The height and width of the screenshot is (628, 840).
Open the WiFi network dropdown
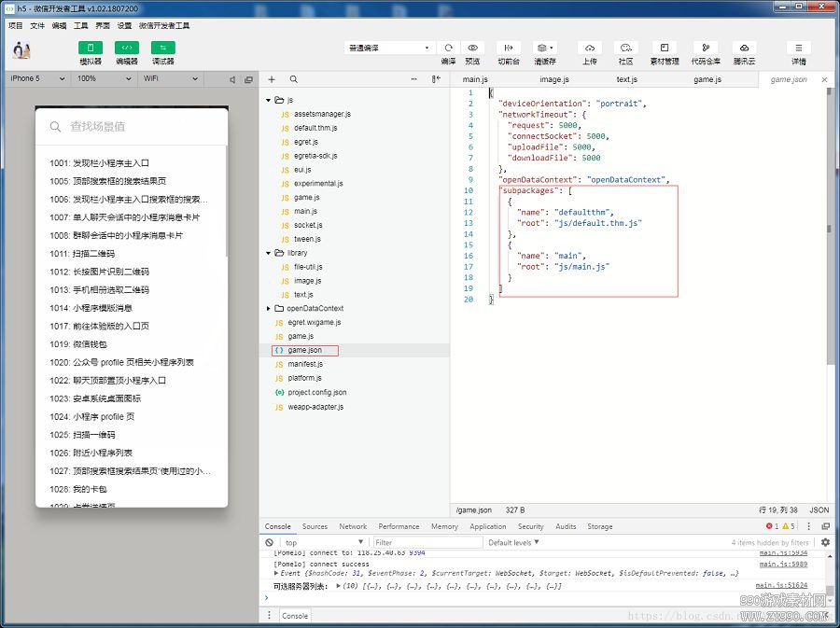pos(171,78)
